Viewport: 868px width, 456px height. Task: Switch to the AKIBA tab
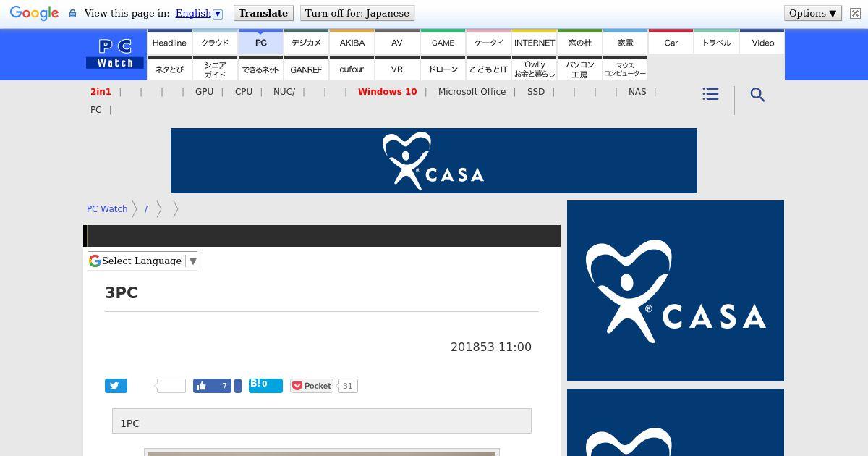click(352, 43)
